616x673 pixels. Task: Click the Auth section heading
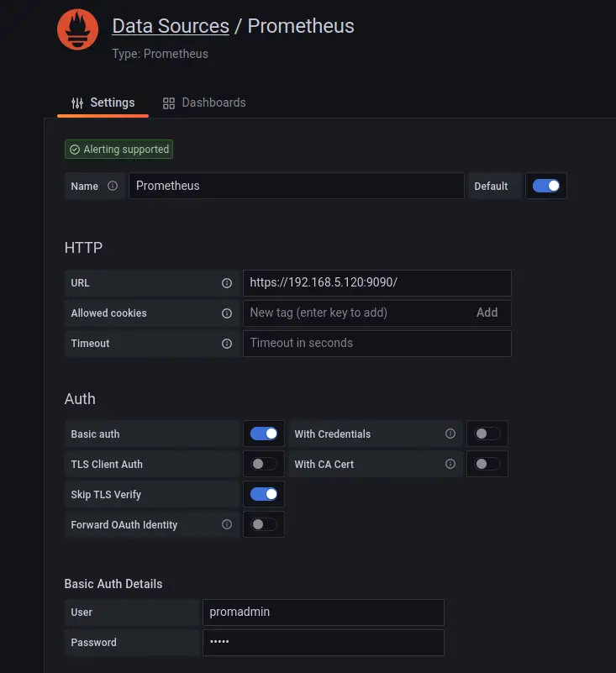click(80, 399)
